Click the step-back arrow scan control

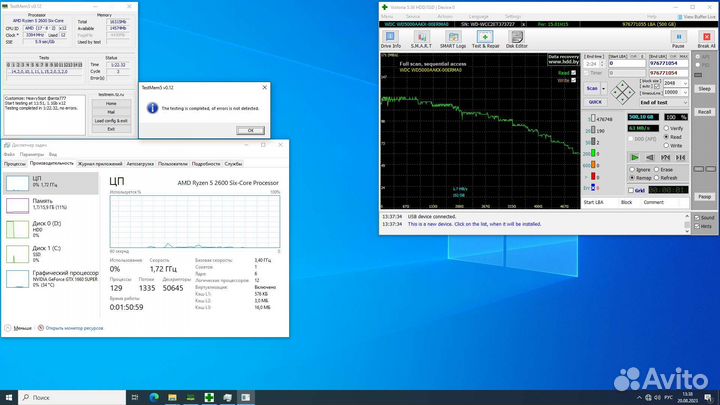(x=650, y=158)
